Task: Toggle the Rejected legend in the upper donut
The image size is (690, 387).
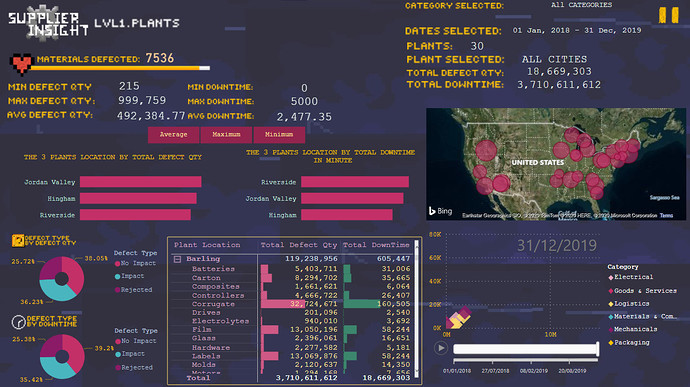Action: click(x=134, y=290)
